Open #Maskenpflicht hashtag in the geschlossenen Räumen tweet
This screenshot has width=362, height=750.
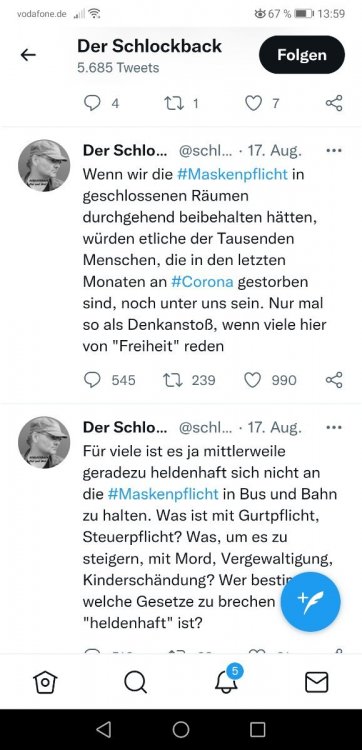click(x=232, y=174)
